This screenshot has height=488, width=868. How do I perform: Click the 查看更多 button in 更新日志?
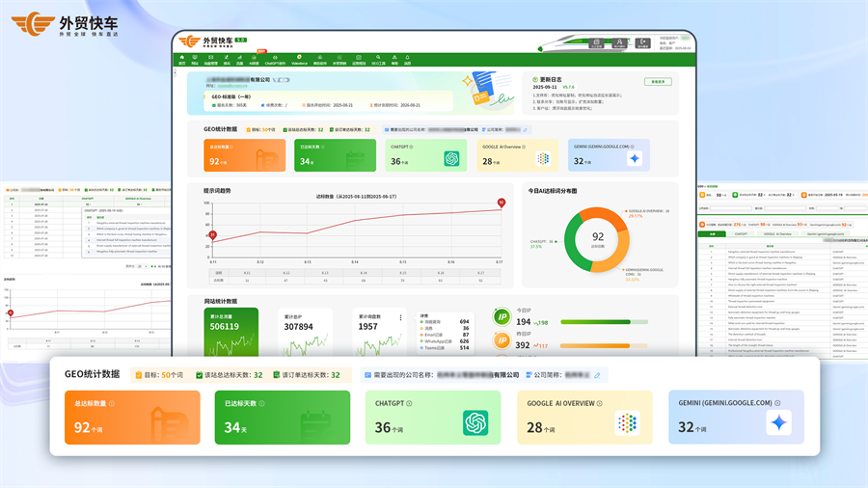pos(658,82)
